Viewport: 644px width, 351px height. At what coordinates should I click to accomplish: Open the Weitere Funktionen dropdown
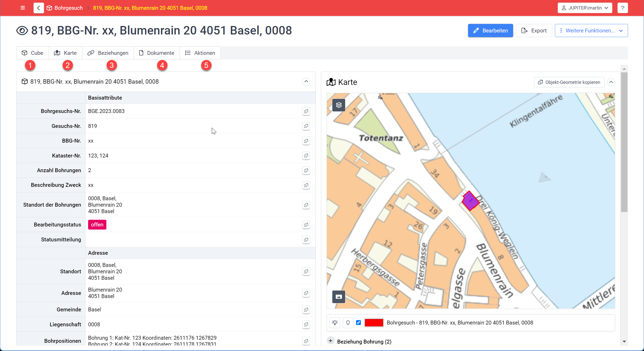[x=591, y=31]
